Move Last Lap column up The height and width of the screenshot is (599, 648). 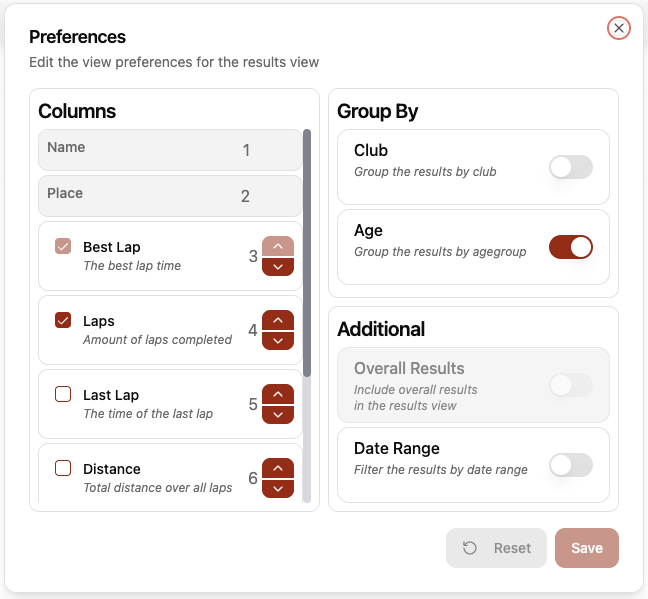pos(278,394)
